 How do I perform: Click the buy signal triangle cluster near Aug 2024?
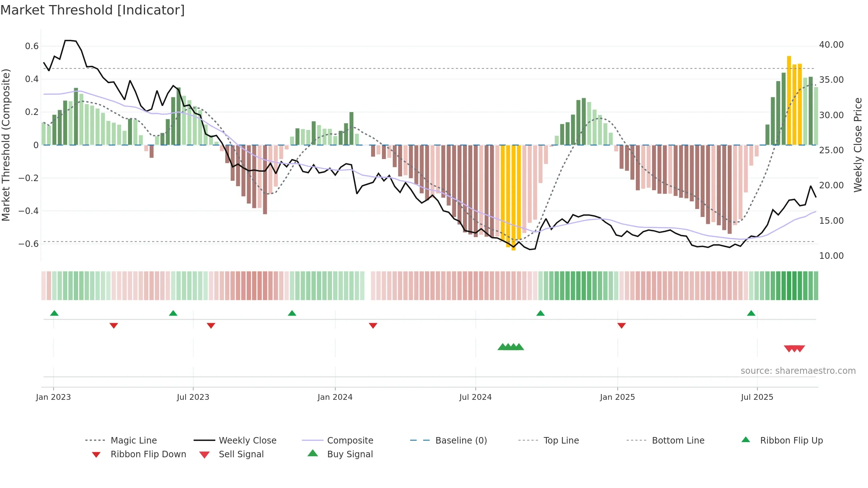point(511,347)
